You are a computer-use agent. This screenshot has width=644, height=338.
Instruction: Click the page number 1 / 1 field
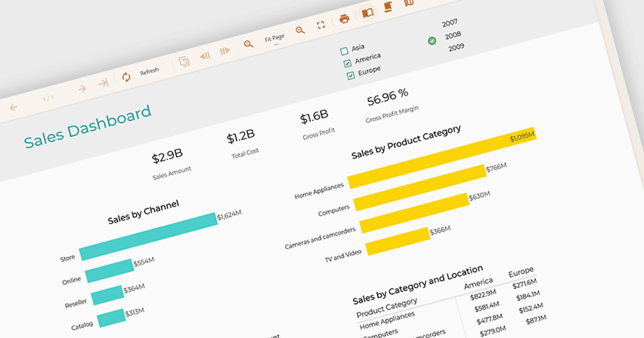coord(48,99)
